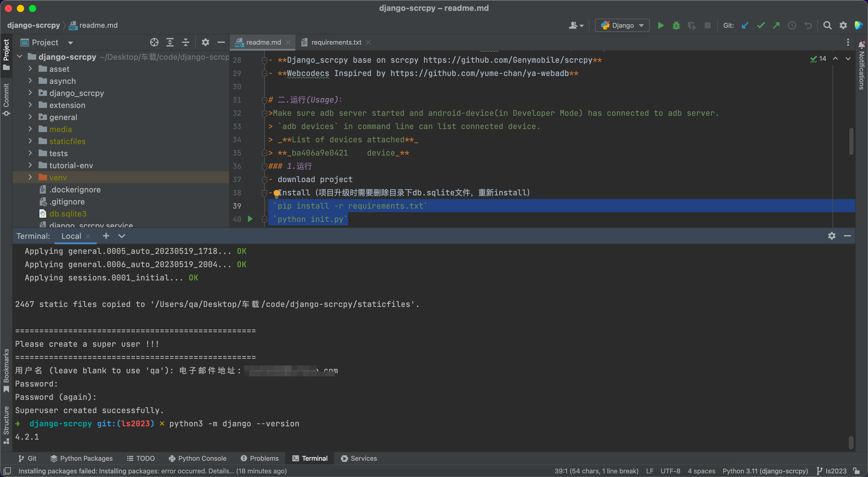868x477 pixels.
Task: Select opened file crosshair icon
Action: (x=154, y=43)
